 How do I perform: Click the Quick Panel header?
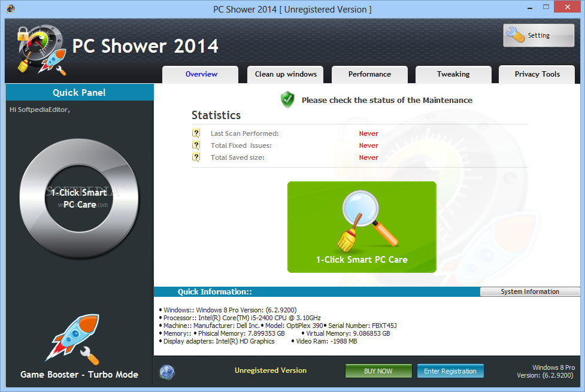point(79,93)
